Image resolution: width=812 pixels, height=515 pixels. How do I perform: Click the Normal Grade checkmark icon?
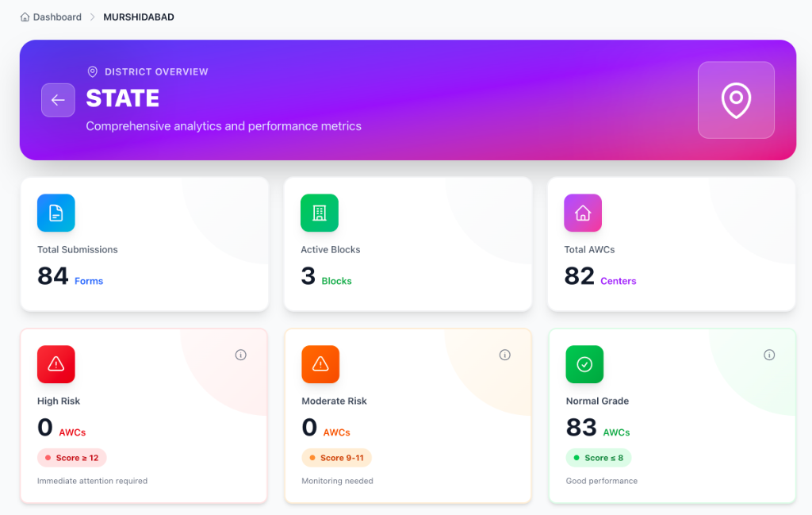[584, 364]
